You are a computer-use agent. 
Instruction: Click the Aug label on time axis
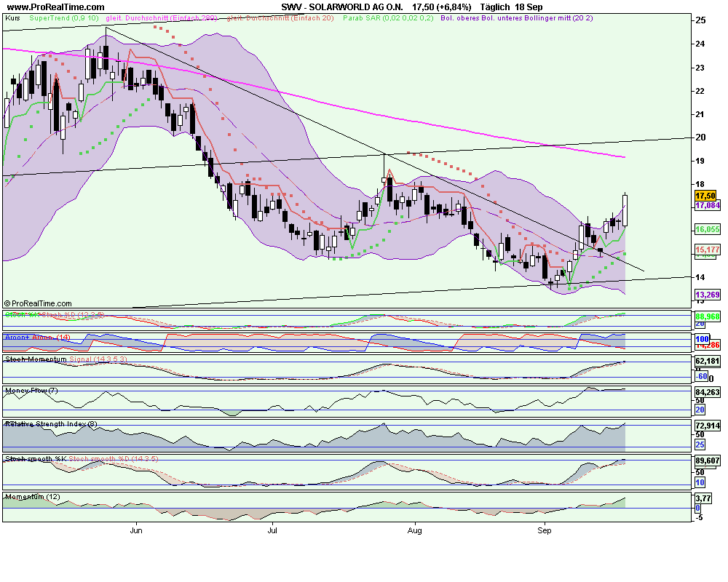click(415, 530)
